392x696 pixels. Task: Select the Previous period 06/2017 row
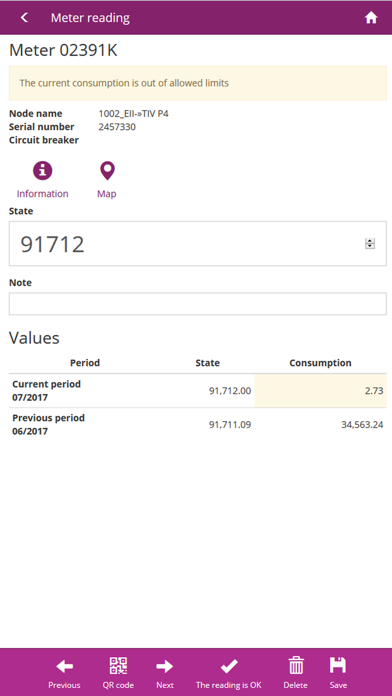coord(198,425)
